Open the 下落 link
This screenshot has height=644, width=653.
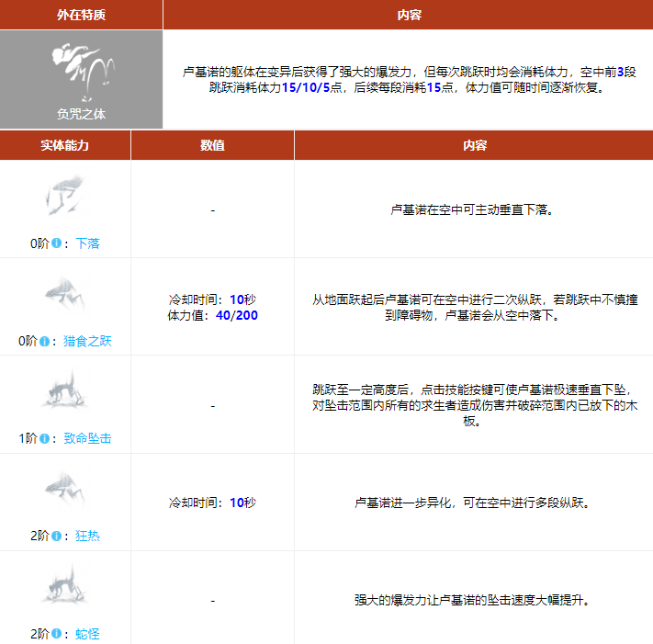click(87, 243)
